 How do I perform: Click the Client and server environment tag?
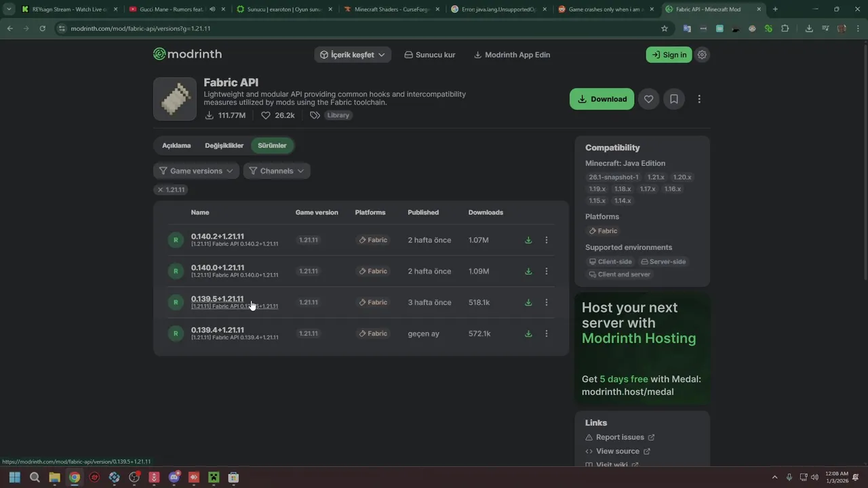point(619,274)
